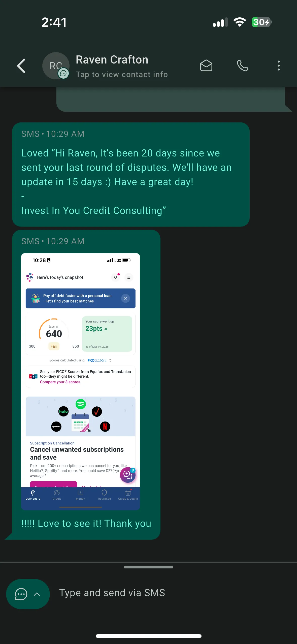Tap the back arrow in header

pos(21,66)
